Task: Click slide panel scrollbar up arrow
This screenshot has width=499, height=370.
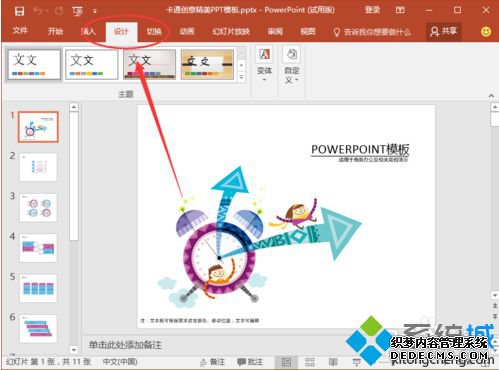Action: [74, 107]
